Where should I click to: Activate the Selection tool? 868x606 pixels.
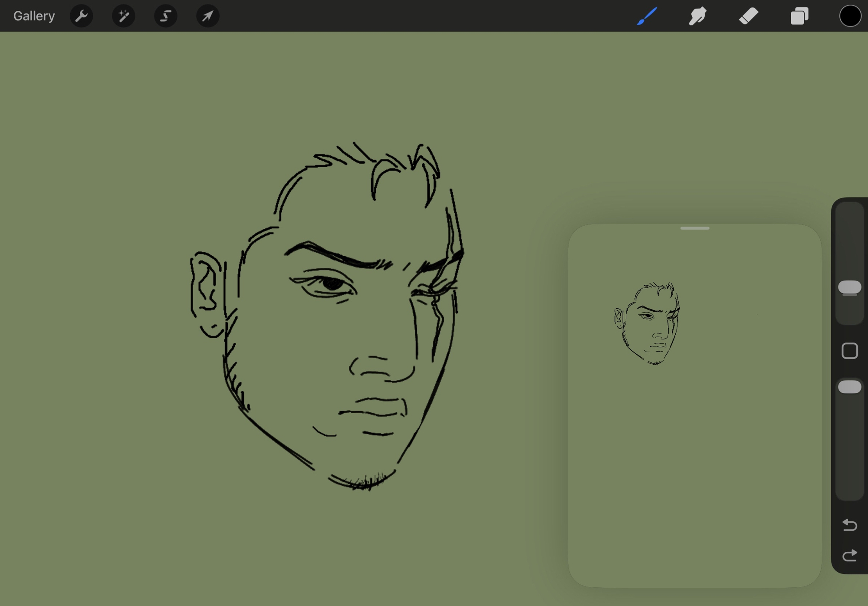click(166, 16)
